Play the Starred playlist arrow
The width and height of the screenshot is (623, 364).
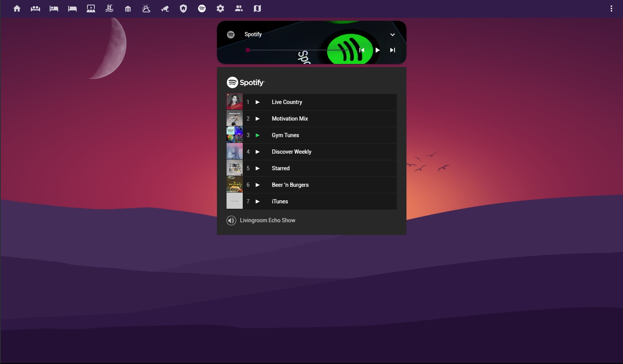[x=258, y=168]
